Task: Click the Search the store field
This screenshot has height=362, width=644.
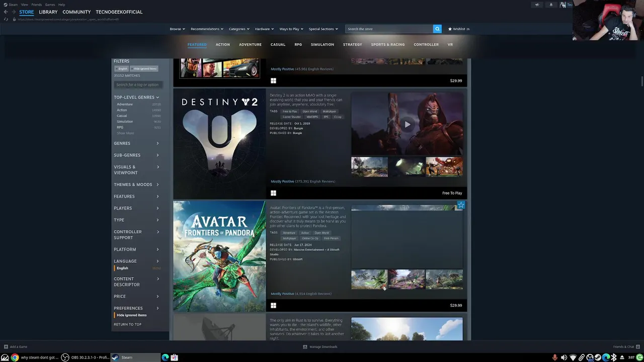Action: click(x=389, y=29)
